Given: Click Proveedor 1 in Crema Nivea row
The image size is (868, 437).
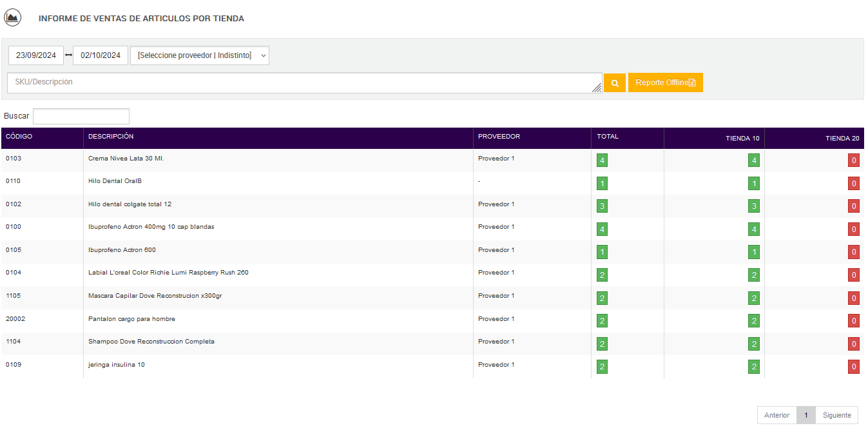Looking at the screenshot, I should point(496,158).
